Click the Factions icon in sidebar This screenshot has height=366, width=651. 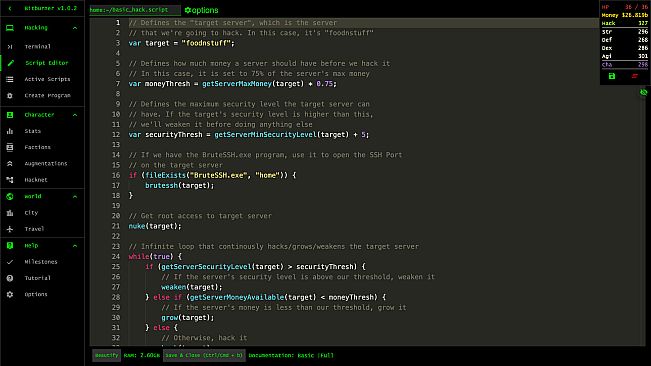click(10, 147)
